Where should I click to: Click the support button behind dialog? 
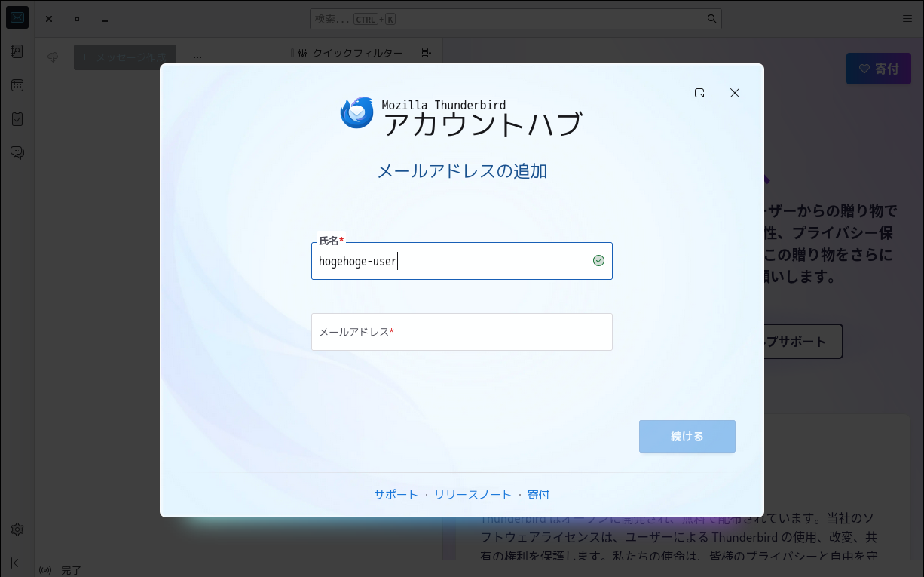coord(803,342)
